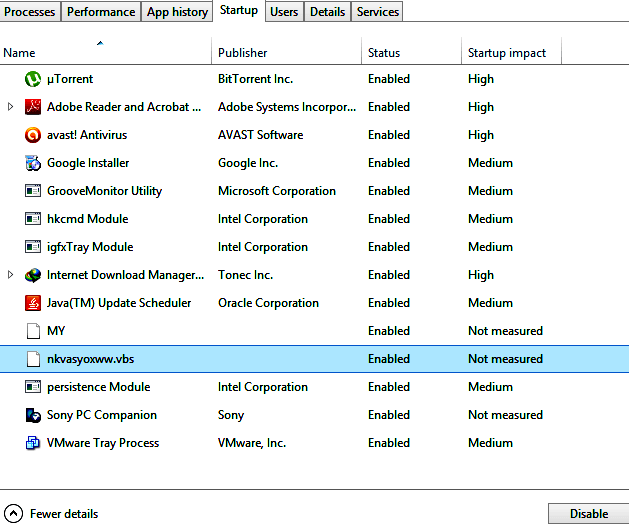Viewport: 629px width, 527px height.
Task: Select Sony PC Companion name text
Action: coord(101,415)
